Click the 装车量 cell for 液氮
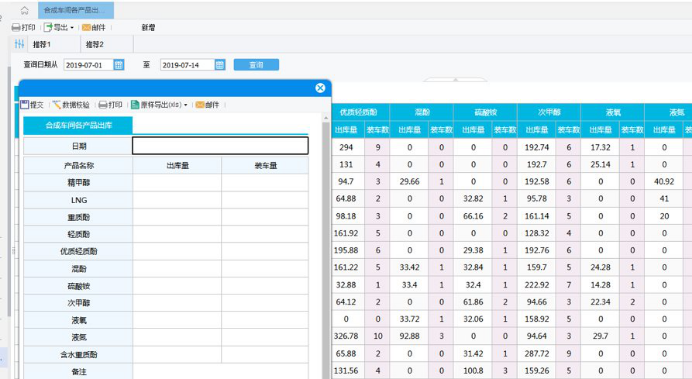The height and width of the screenshot is (379, 692). point(265,338)
